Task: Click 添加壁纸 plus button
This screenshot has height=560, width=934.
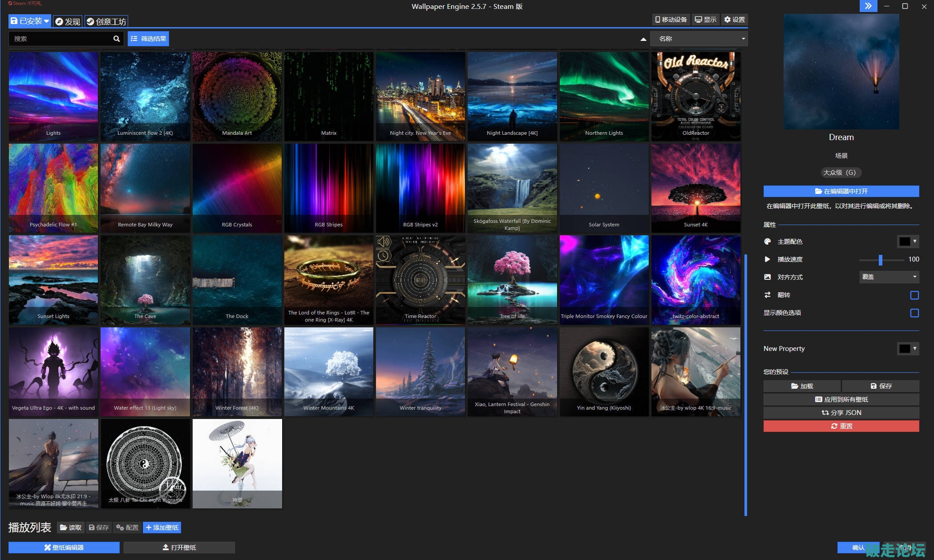Action: pos(162,528)
